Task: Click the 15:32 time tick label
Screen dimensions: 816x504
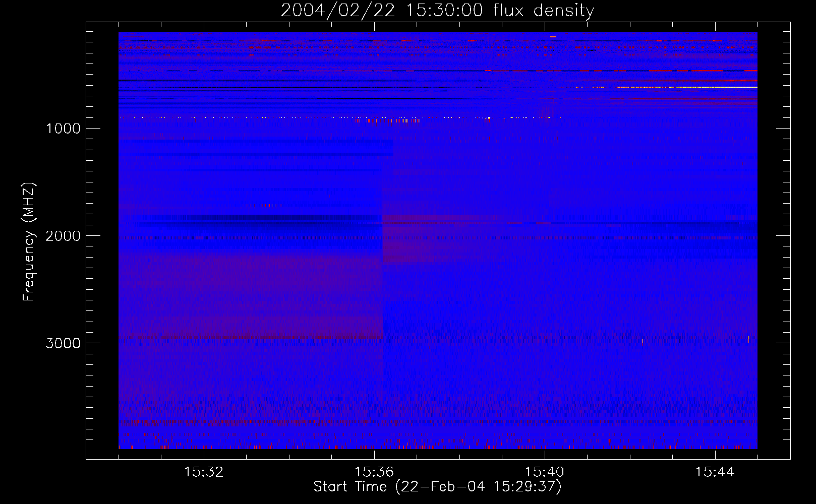Action: coord(204,472)
